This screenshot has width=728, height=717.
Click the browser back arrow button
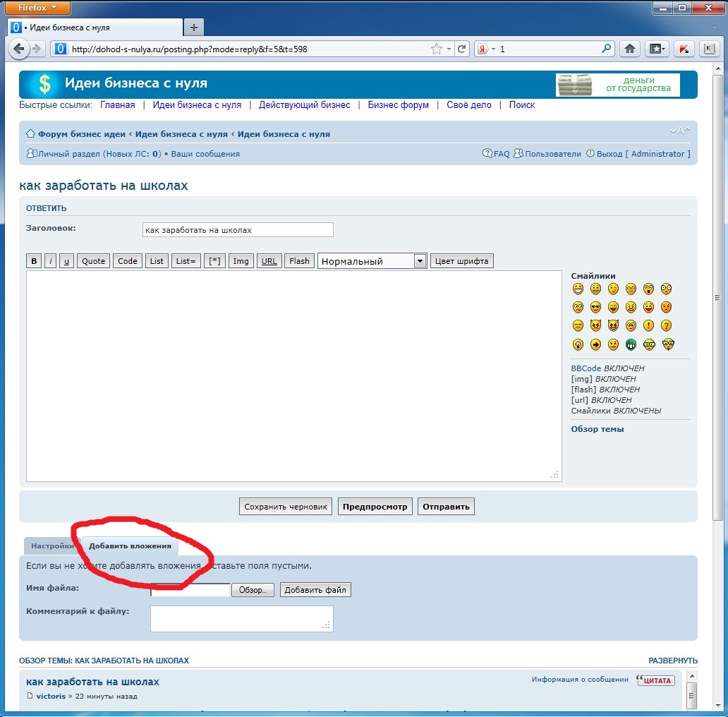point(19,49)
